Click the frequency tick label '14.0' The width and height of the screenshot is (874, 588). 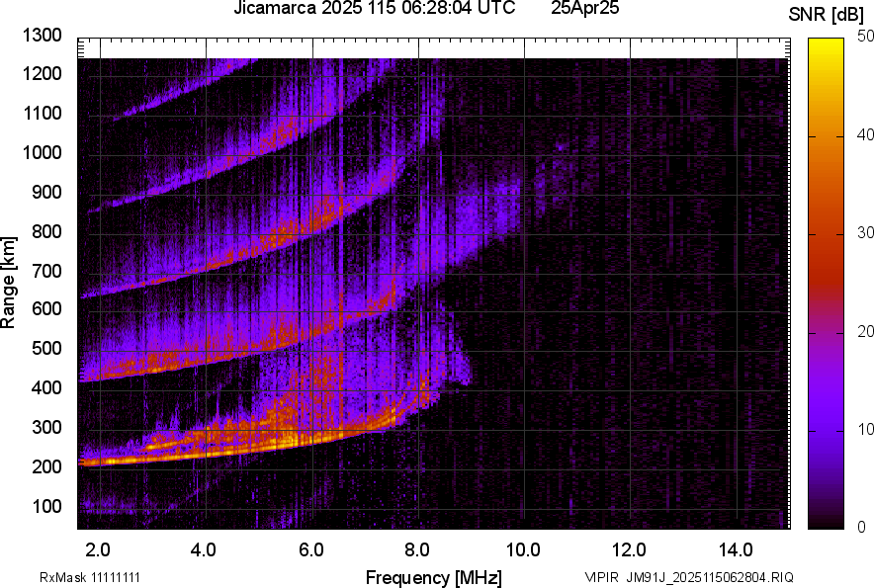pyautogui.click(x=736, y=550)
